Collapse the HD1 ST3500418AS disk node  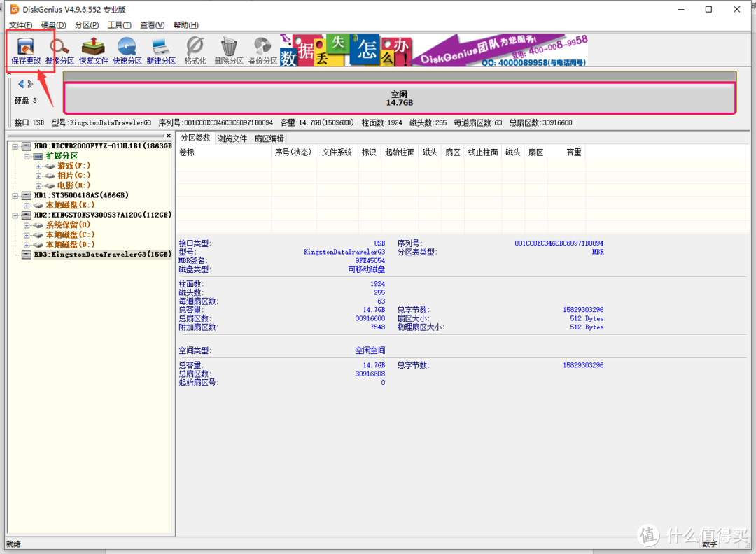point(15,196)
